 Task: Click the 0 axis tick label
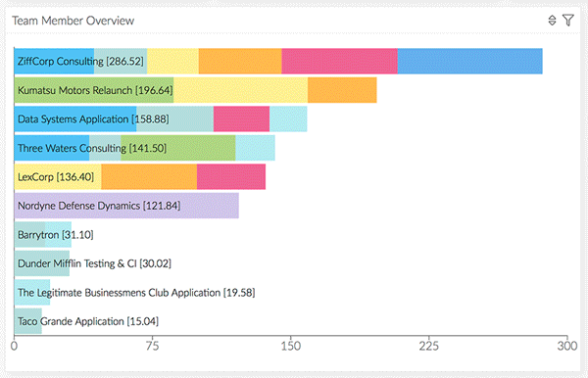point(15,346)
